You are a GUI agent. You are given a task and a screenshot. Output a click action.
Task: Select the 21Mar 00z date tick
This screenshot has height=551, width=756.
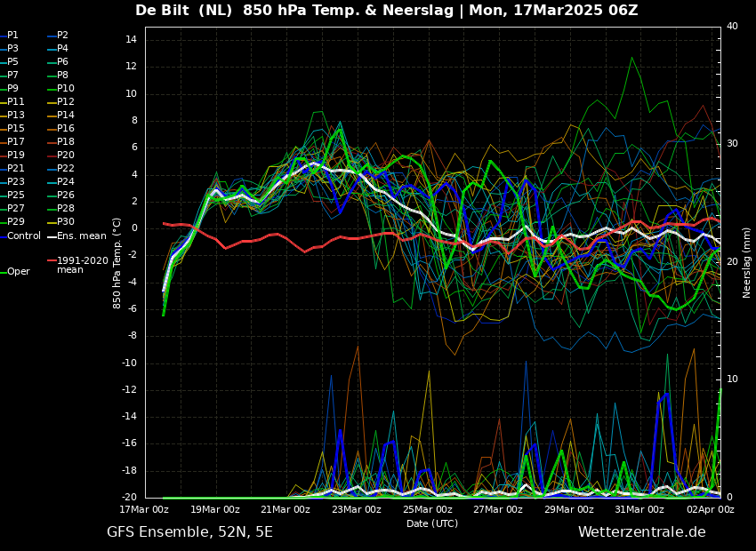tap(286, 509)
